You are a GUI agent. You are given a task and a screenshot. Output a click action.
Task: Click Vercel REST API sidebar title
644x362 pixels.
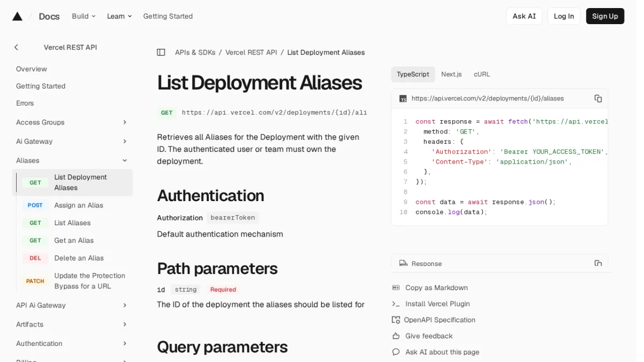click(x=70, y=47)
